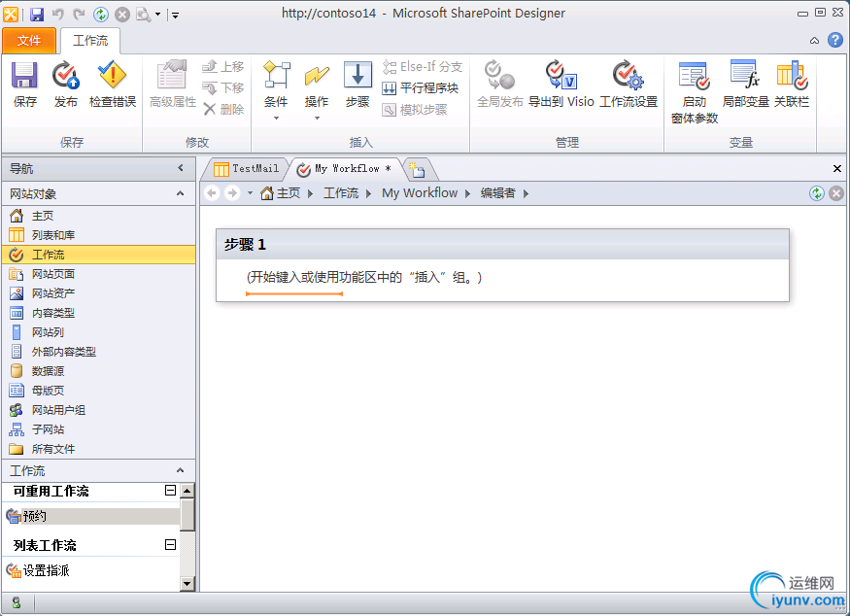The height and width of the screenshot is (616, 850).
Task: Open Quick Access toolbar customize dropdown
Action: tap(175, 16)
